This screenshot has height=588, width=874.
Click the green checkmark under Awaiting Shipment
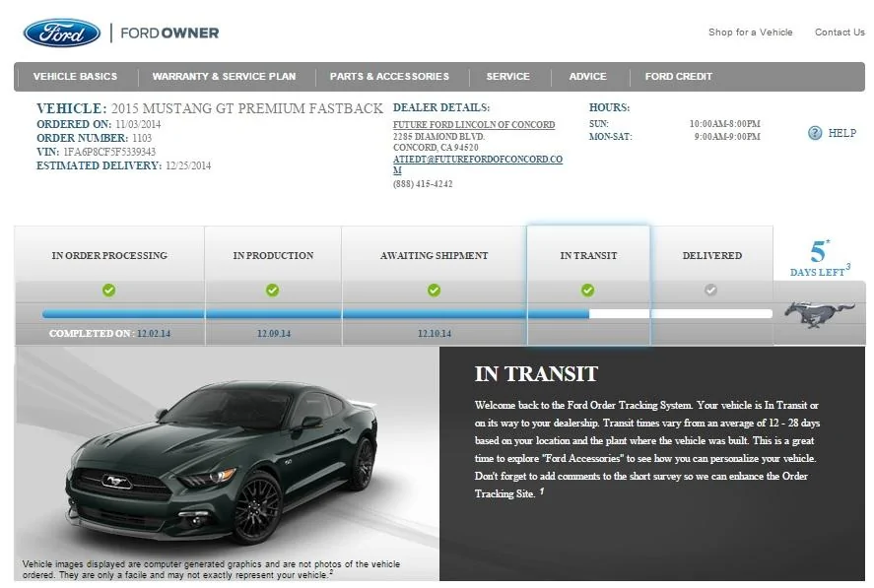tap(434, 290)
